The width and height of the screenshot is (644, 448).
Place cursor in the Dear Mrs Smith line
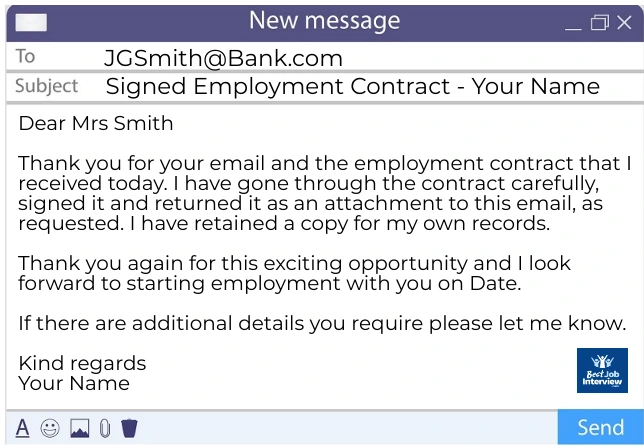pos(96,123)
